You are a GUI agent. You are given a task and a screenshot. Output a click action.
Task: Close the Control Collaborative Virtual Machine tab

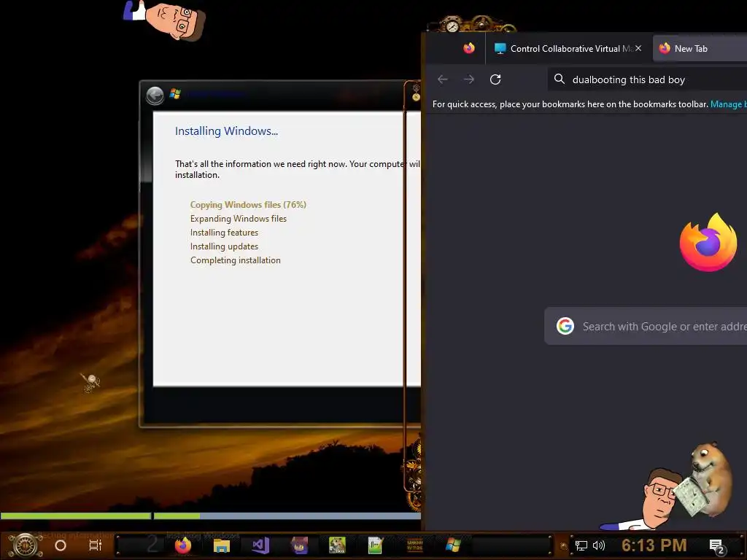pyautogui.click(x=638, y=48)
